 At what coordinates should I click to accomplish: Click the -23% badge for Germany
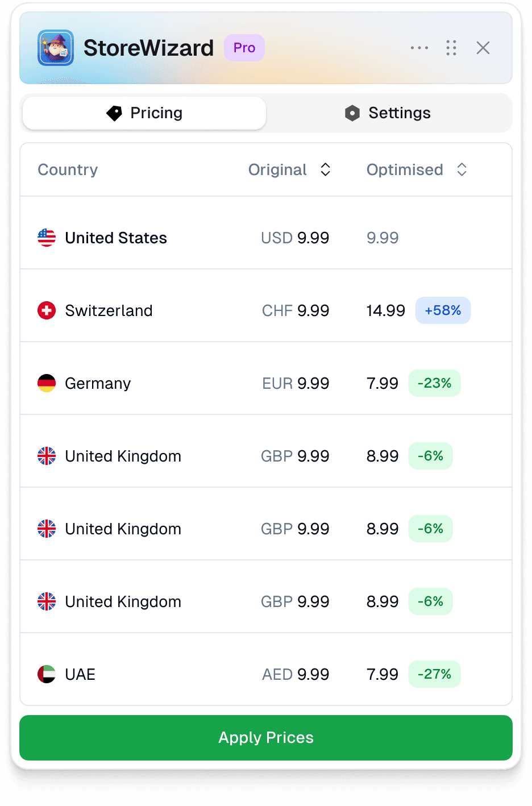434,383
